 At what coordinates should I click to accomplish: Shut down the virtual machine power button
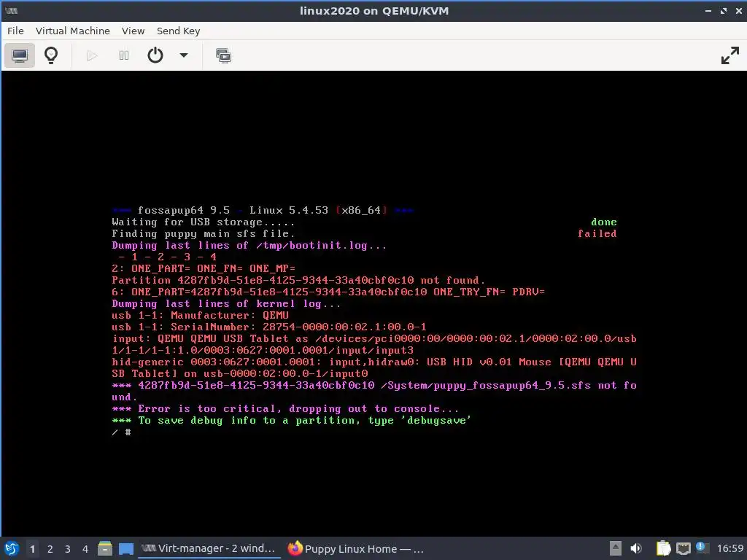[155, 55]
